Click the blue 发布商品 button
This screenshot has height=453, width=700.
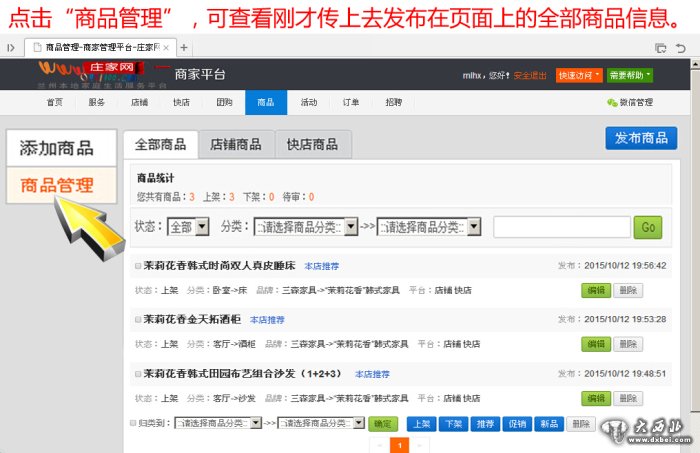(x=641, y=139)
